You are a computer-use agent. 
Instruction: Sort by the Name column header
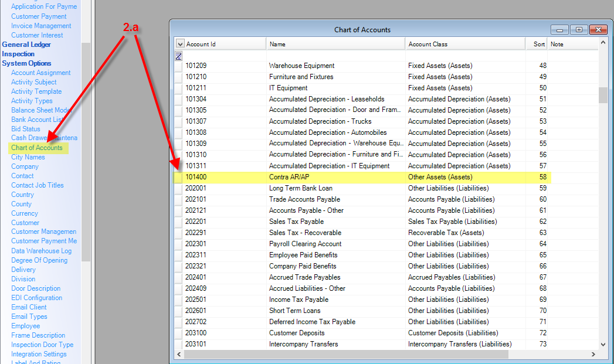335,44
